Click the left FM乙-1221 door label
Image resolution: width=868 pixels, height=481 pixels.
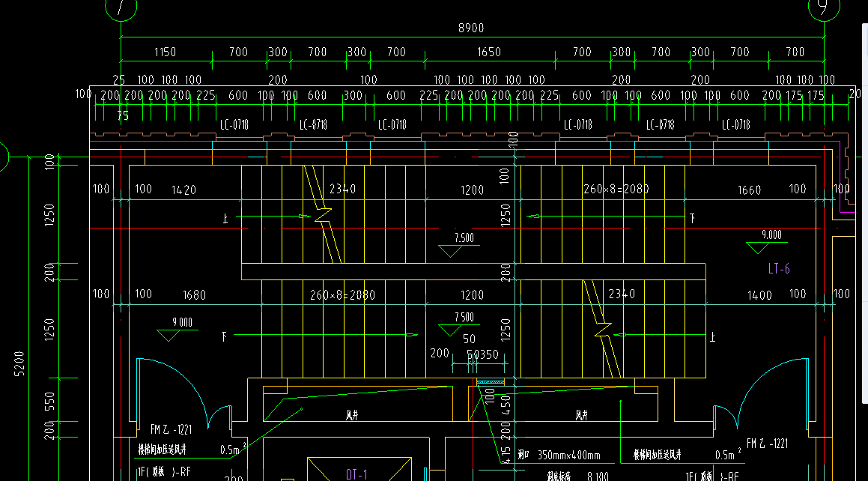pos(171,429)
